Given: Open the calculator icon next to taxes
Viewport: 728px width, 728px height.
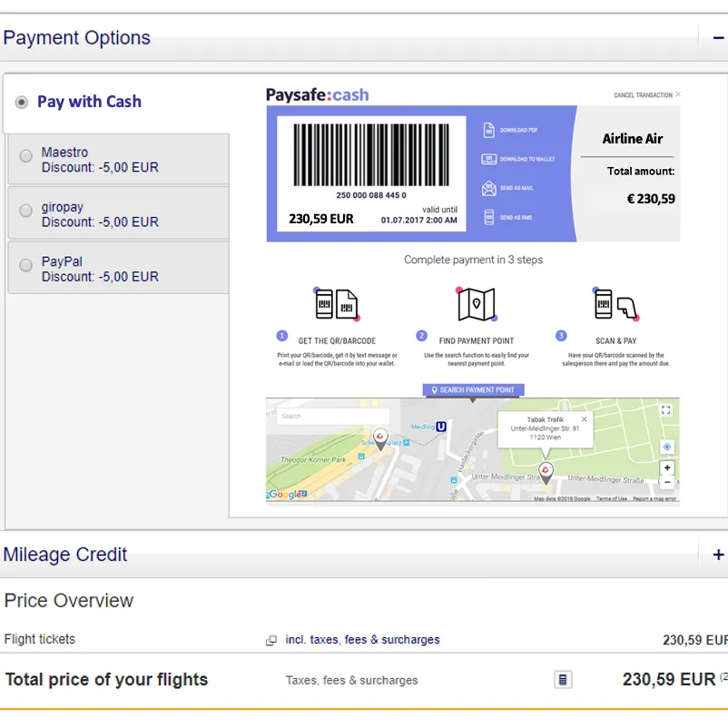Looking at the screenshot, I should click(562, 679).
